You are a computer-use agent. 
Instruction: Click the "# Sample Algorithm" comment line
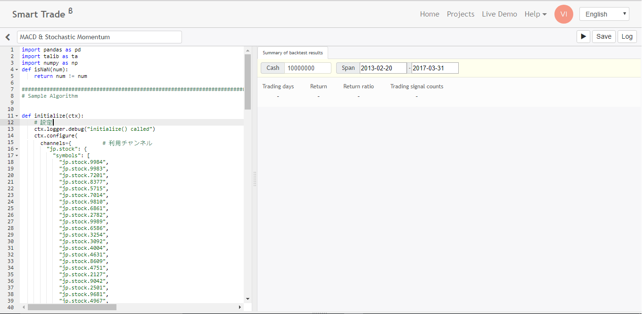tap(50, 96)
